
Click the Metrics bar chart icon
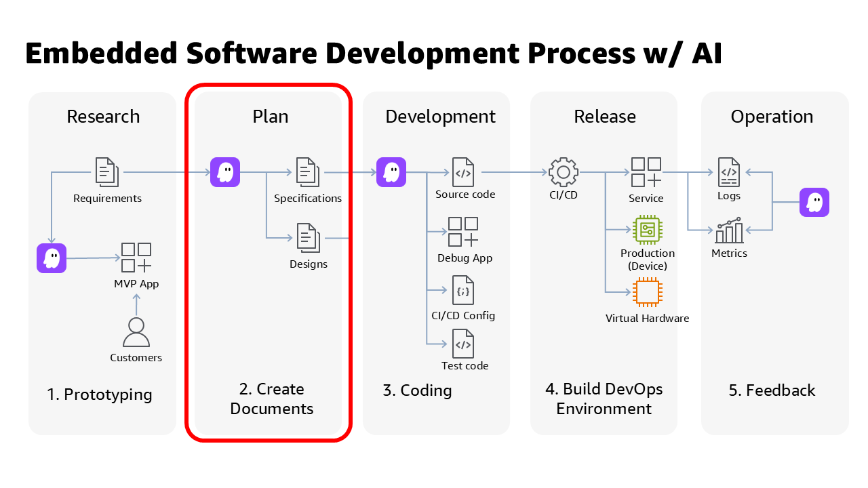pos(729,230)
